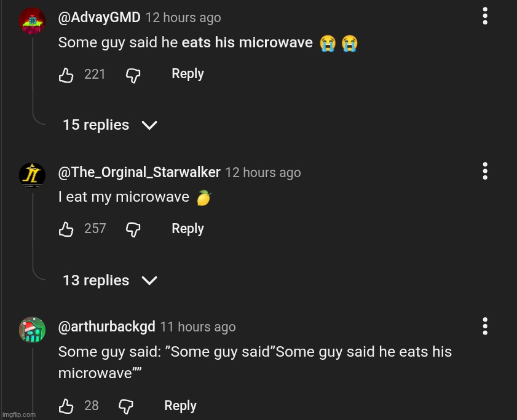Dislike arthurbackgd's comment
Screen dimensions: 517x420
[125, 407]
